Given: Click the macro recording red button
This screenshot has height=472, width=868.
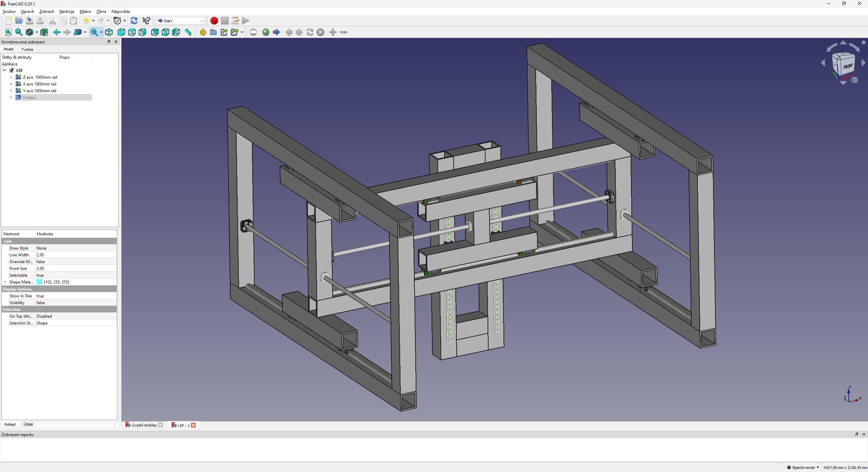Looking at the screenshot, I should (214, 21).
